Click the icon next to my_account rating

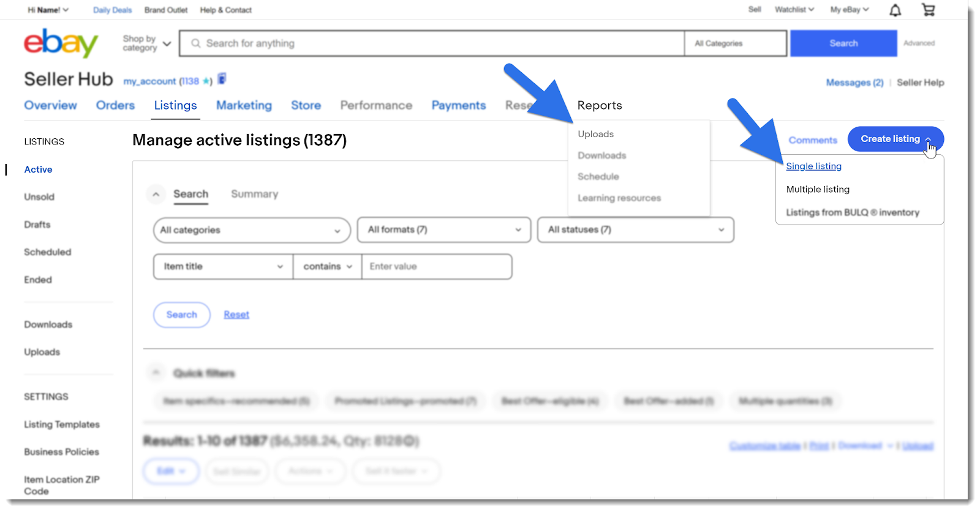click(222, 79)
